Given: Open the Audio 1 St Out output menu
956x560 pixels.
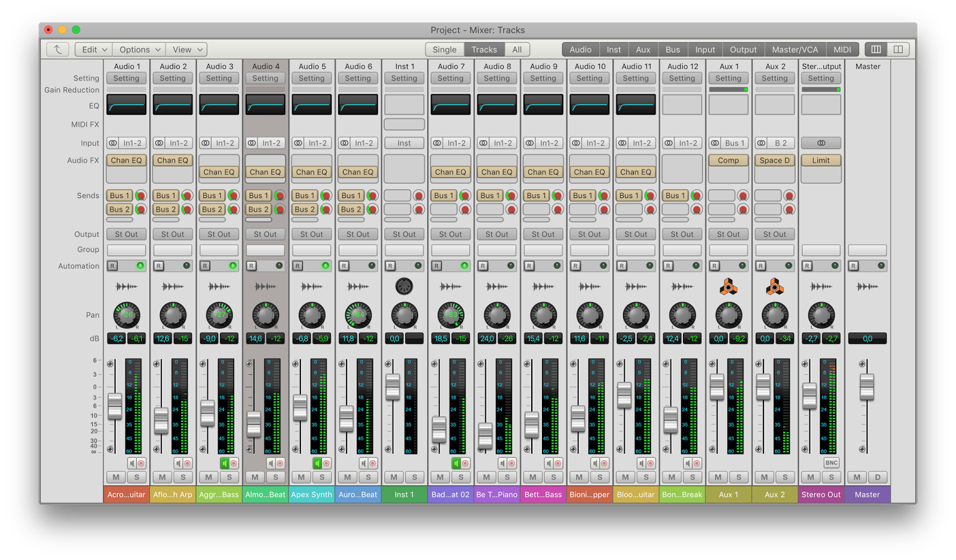Looking at the screenshot, I should (x=126, y=235).
